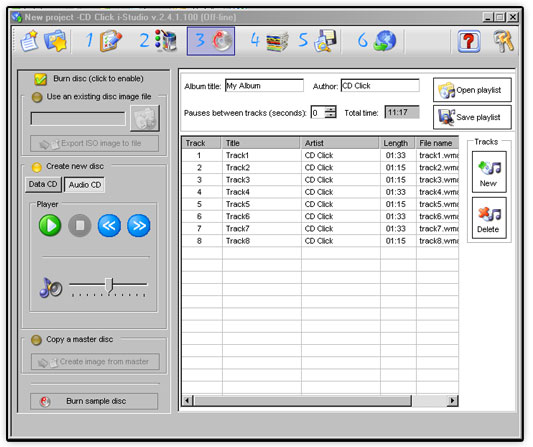
Task: Add a New track
Action: (x=489, y=172)
